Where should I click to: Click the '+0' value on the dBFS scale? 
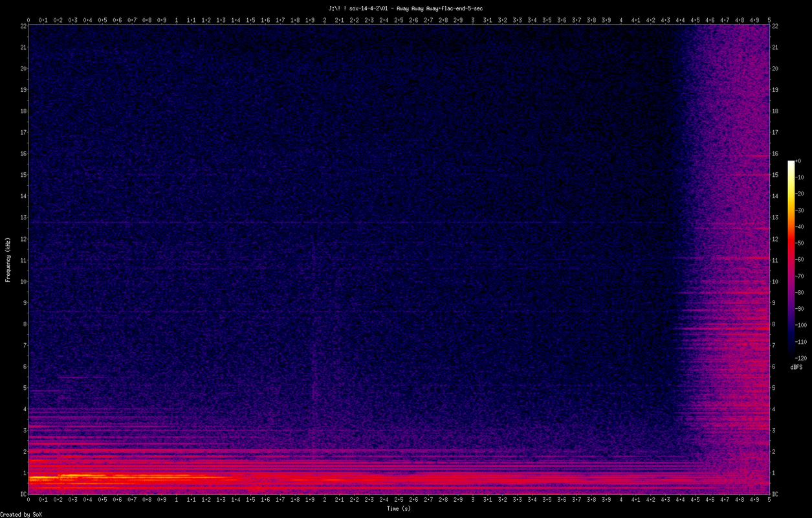798,161
